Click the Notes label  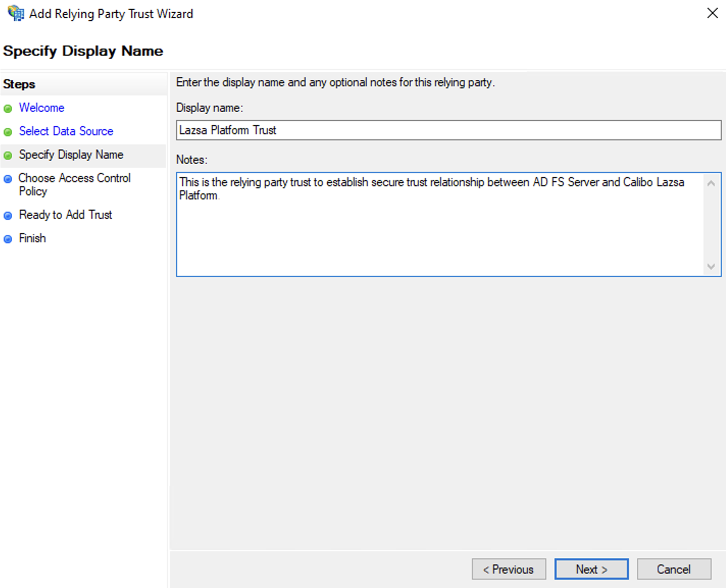pos(192,160)
